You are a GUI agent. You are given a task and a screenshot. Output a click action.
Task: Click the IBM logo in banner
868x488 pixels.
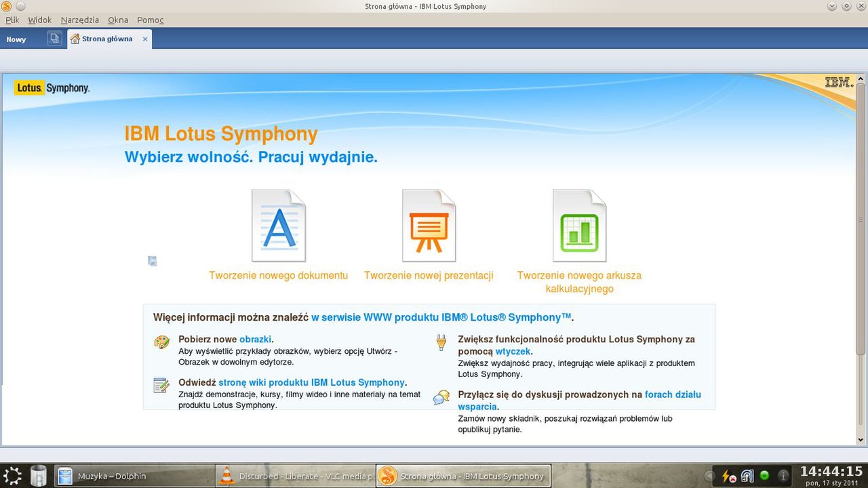coord(839,83)
